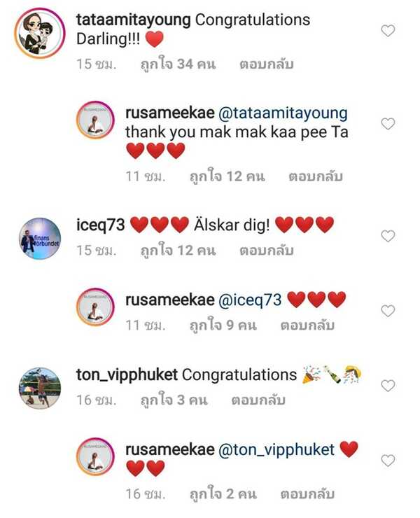420x518 pixels.
Task: Like ton_vipphuket's Congratulations comment
Action: [x=388, y=385]
